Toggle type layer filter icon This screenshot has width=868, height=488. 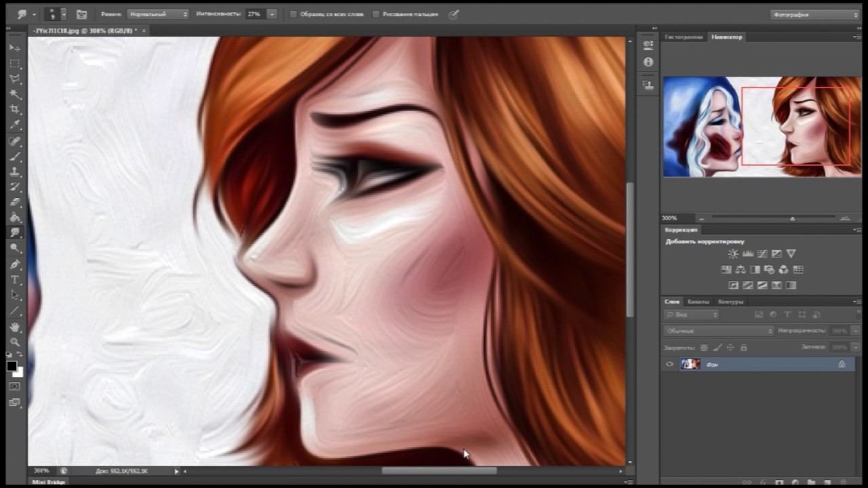click(787, 314)
